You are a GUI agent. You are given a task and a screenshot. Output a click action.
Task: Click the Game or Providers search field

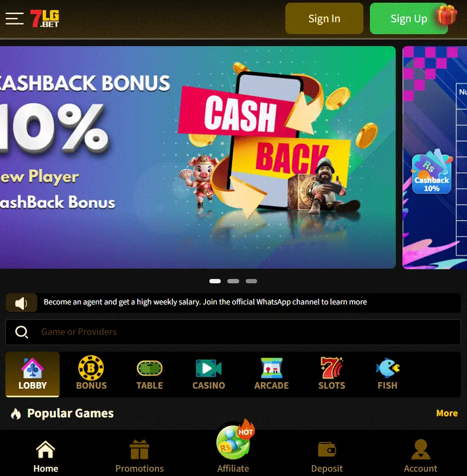click(x=233, y=332)
